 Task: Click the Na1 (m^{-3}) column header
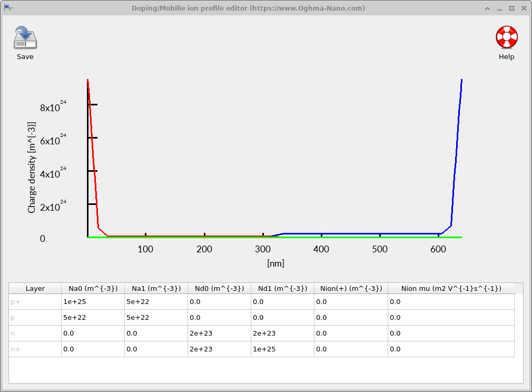tap(156, 288)
